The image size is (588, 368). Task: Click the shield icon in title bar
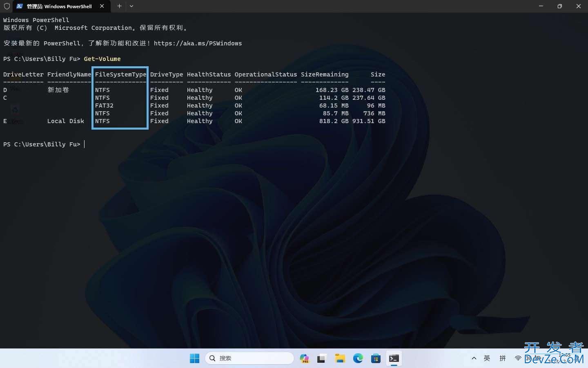pos(7,6)
